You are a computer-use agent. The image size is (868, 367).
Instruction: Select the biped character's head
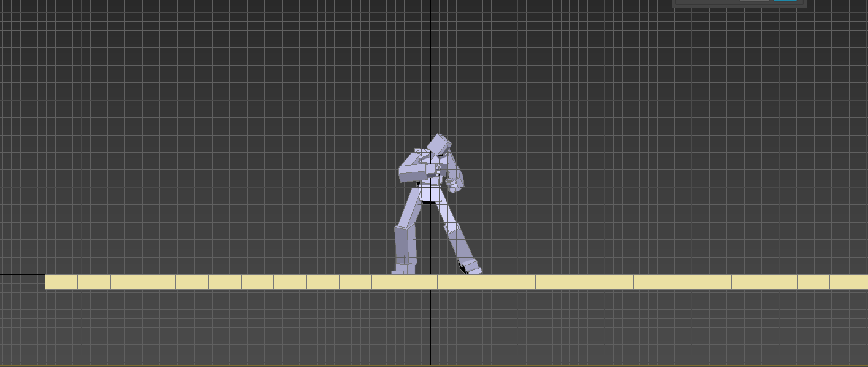(440, 145)
